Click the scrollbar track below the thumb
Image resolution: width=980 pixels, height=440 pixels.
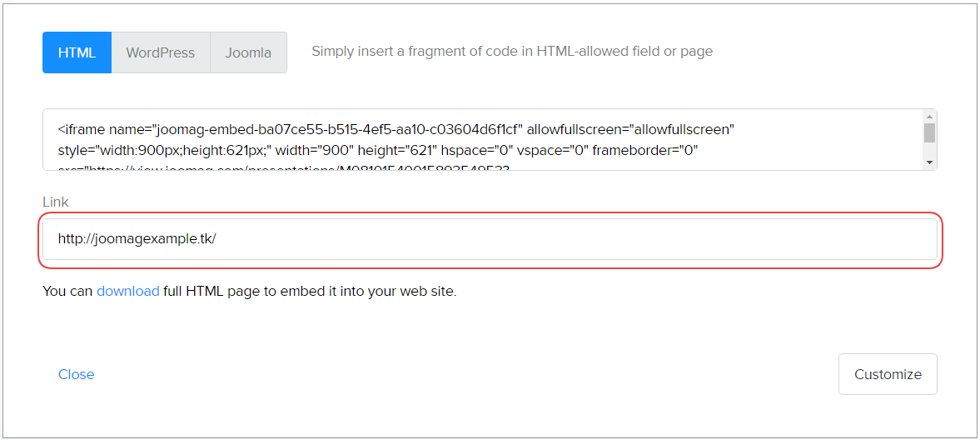[929, 151]
